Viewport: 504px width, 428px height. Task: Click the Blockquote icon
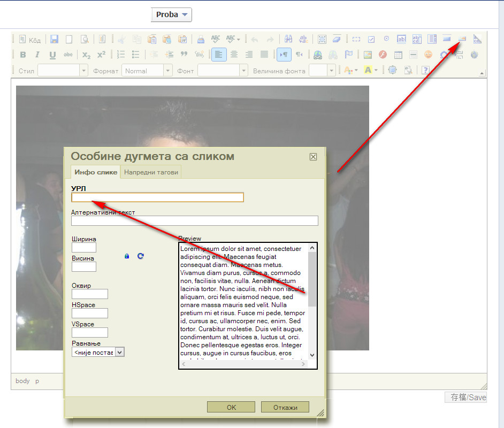(x=184, y=55)
